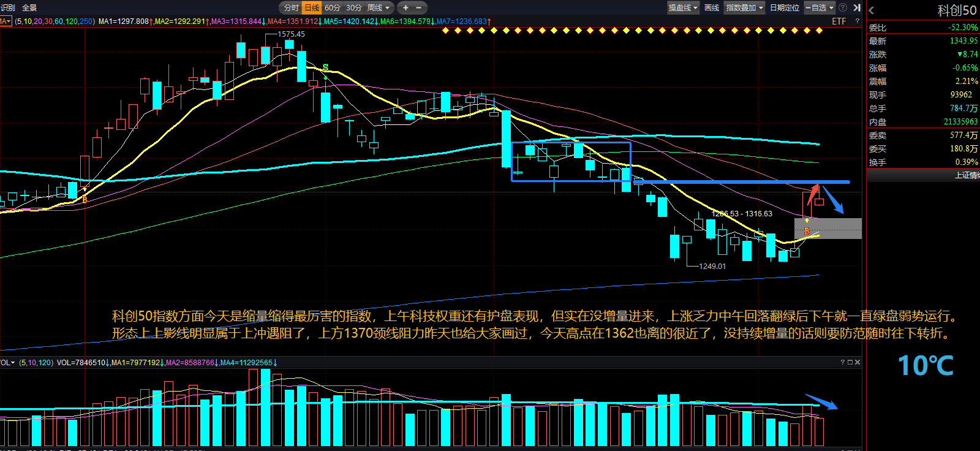Click the MA panel help question mark
This screenshot has width=980, height=451.
point(857,21)
